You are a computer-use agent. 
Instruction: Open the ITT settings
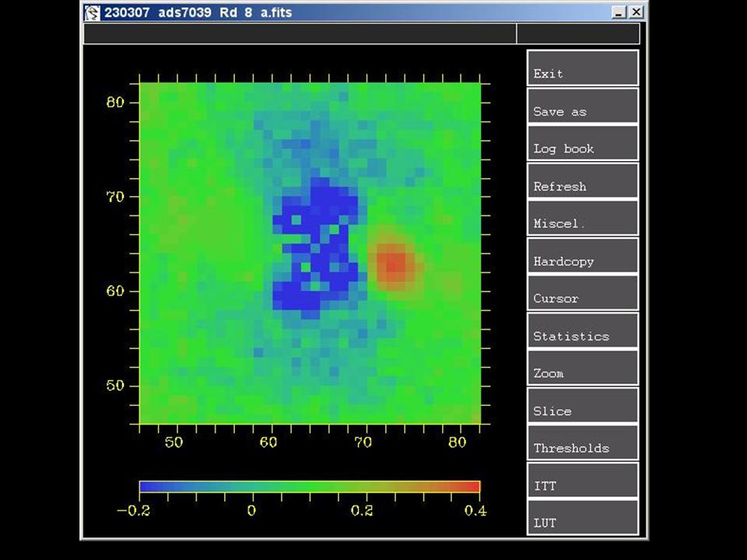pos(582,481)
